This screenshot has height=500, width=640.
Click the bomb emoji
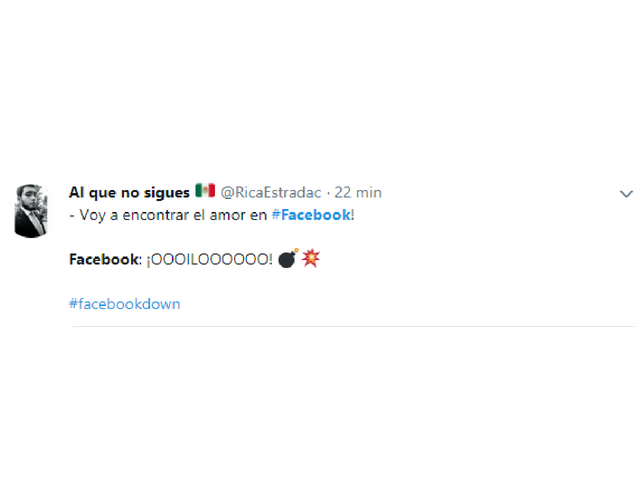tap(288, 258)
